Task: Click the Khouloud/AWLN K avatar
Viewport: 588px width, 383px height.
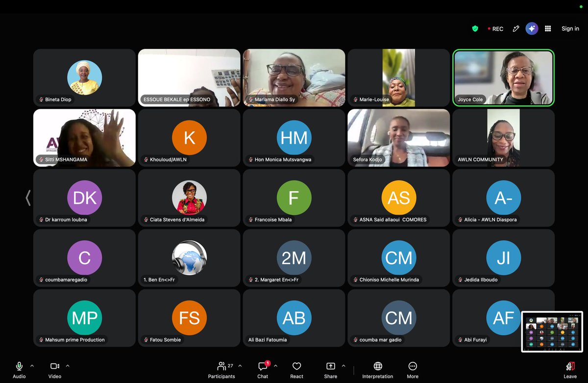Action: click(189, 138)
